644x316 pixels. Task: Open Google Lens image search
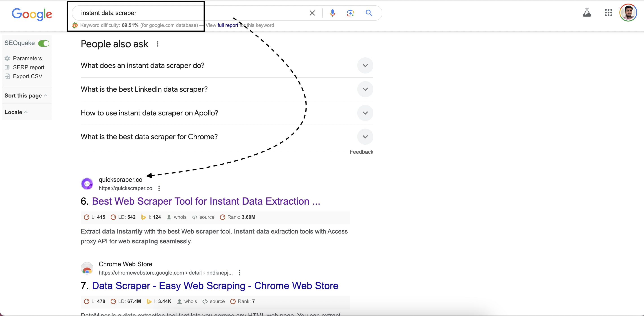[x=350, y=13]
